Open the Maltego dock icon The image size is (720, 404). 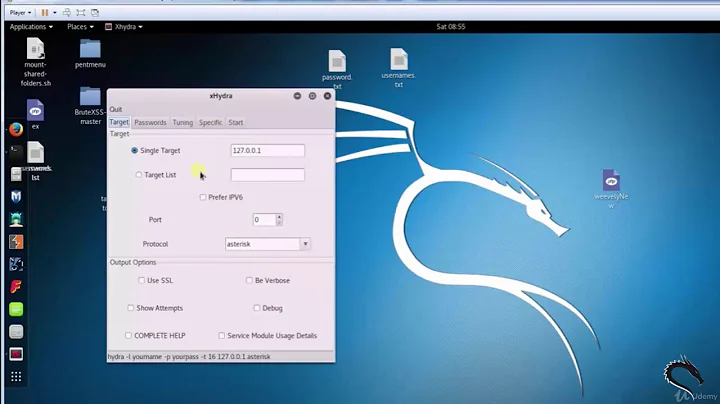[16, 264]
